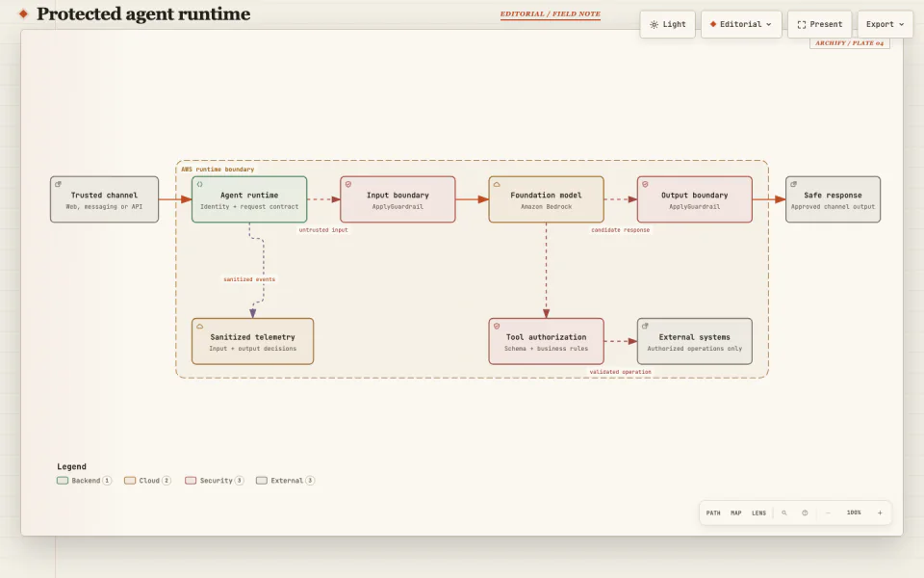This screenshot has height=578, width=924.
Task: Click the Cloud orange color swatch
Action: [x=130, y=481]
